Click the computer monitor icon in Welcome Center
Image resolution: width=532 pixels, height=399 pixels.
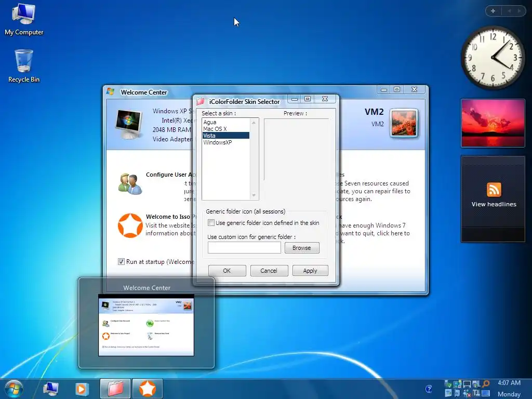pyautogui.click(x=129, y=124)
